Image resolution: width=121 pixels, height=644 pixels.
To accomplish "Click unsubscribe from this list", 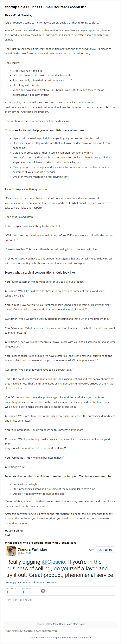I will pos(43,637).
